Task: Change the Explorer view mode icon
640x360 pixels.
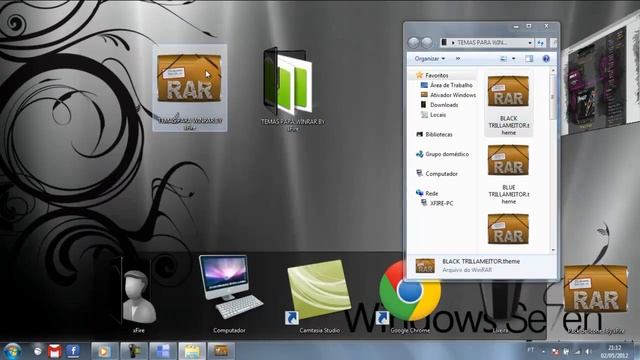Action: (x=503, y=59)
